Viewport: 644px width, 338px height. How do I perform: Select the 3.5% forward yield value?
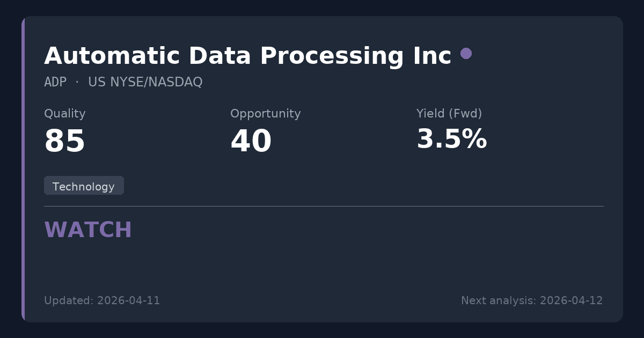tap(451, 139)
